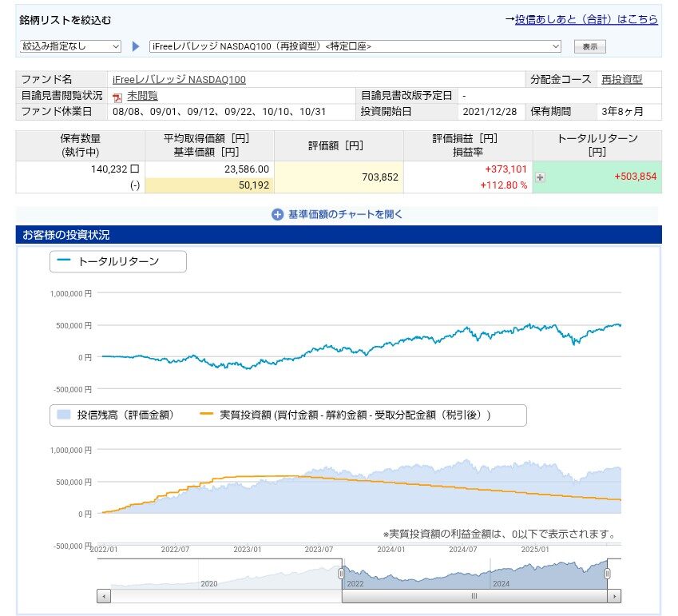
Task: Click the 2025/01 x-axis date label
Action: coord(535,550)
